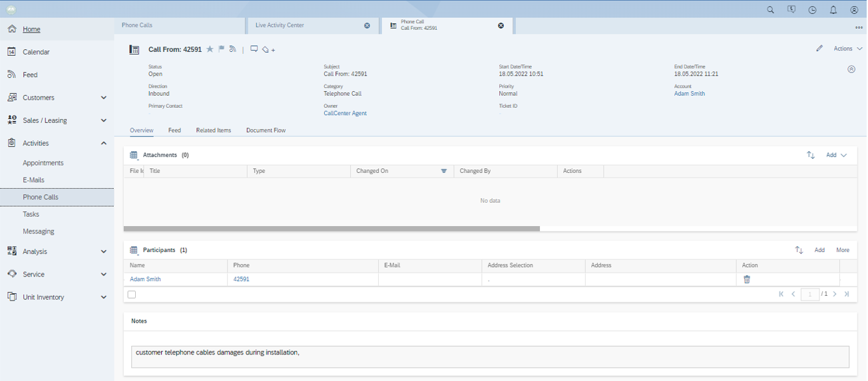The width and height of the screenshot is (868, 381).
Task: Expand the Add dropdown in Attachments
Action: point(836,155)
